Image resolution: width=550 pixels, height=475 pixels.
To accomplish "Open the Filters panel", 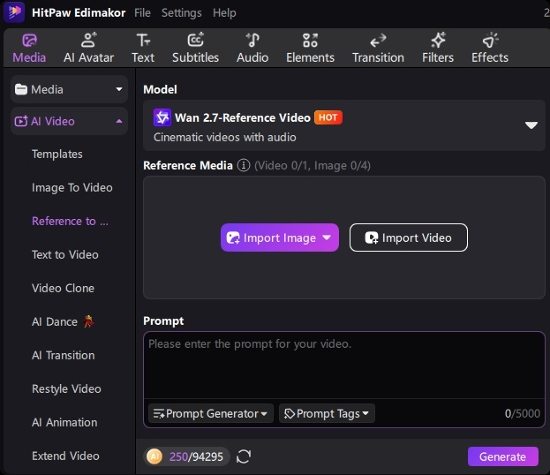I will [x=438, y=48].
